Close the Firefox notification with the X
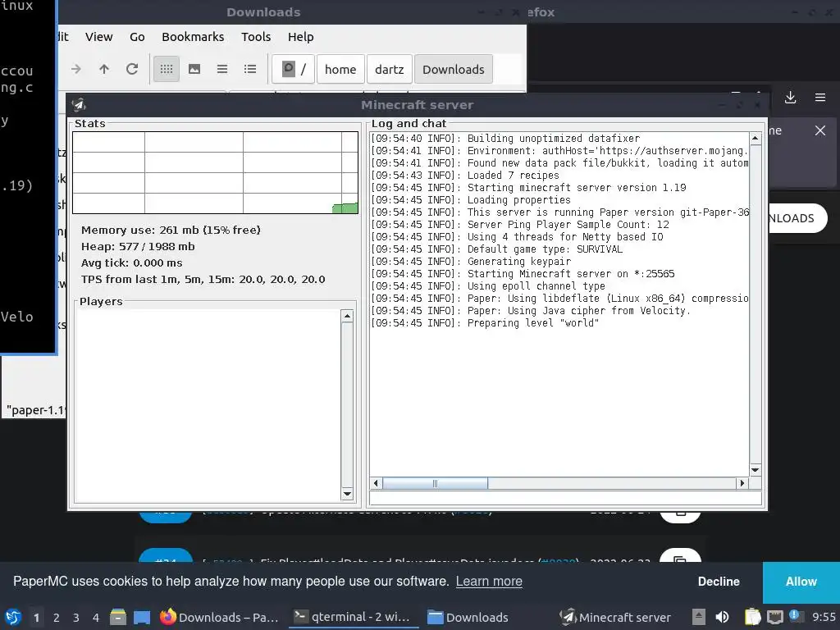This screenshot has width=840, height=630. point(820,130)
